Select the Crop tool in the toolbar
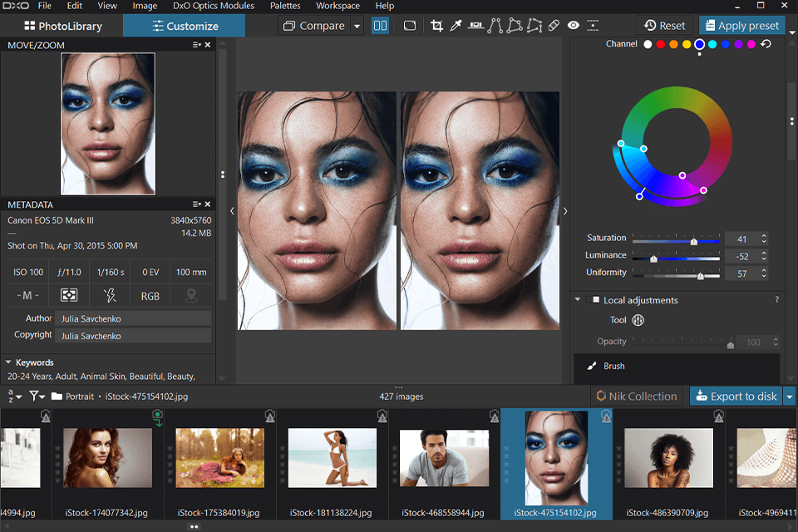The image size is (798, 532). click(437, 26)
